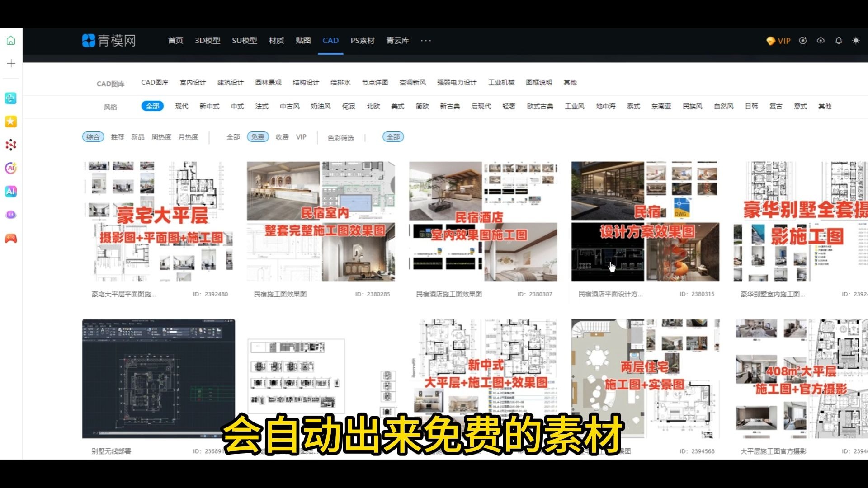
Task: Open the 3D模型 navigation tab
Action: point(208,41)
